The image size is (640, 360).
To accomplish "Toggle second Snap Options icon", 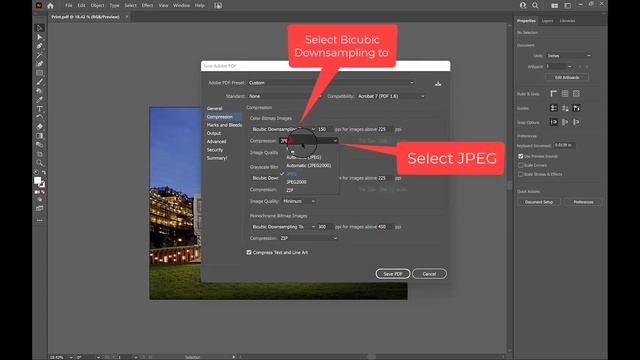I will tap(565, 122).
